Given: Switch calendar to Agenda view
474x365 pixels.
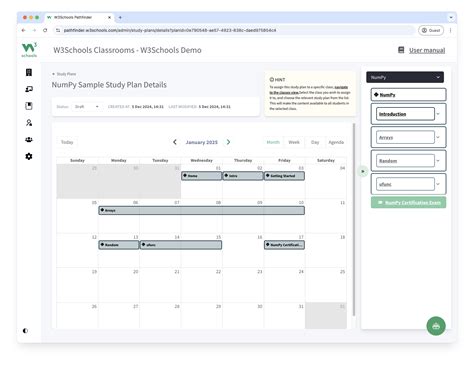Looking at the screenshot, I should coord(336,142).
